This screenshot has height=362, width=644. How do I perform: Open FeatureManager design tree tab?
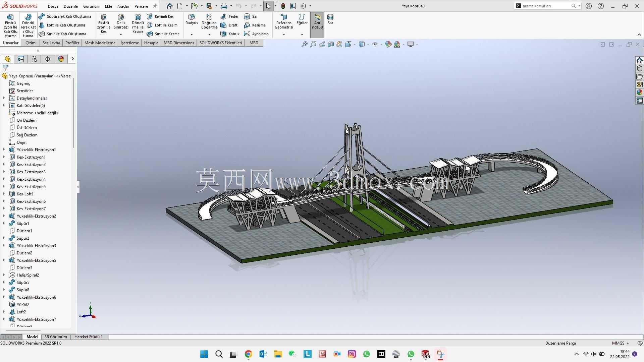(x=7, y=59)
